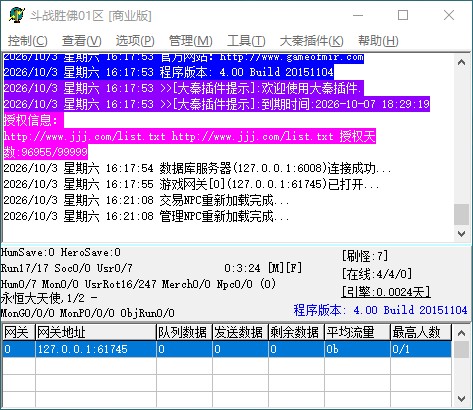
Task: Click log line 到期时间 2026-10-07
Action: pyautogui.click(x=217, y=104)
